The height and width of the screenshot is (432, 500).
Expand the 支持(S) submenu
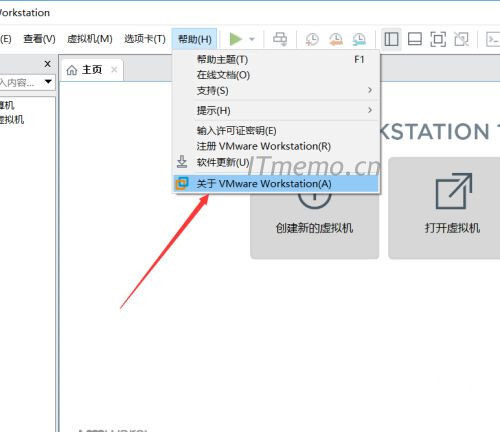[x=277, y=90]
